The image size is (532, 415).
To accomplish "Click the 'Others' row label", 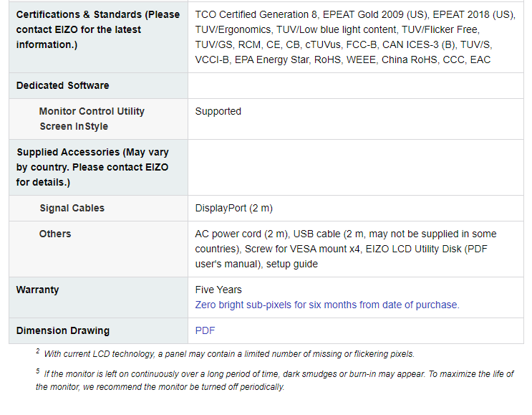I will coord(55,234).
